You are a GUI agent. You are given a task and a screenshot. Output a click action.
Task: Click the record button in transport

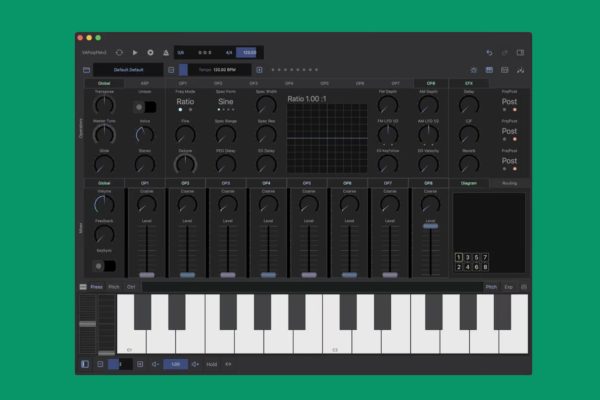point(150,52)
